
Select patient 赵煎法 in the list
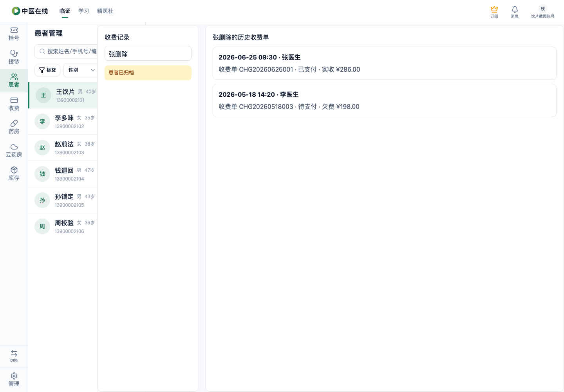63,148
